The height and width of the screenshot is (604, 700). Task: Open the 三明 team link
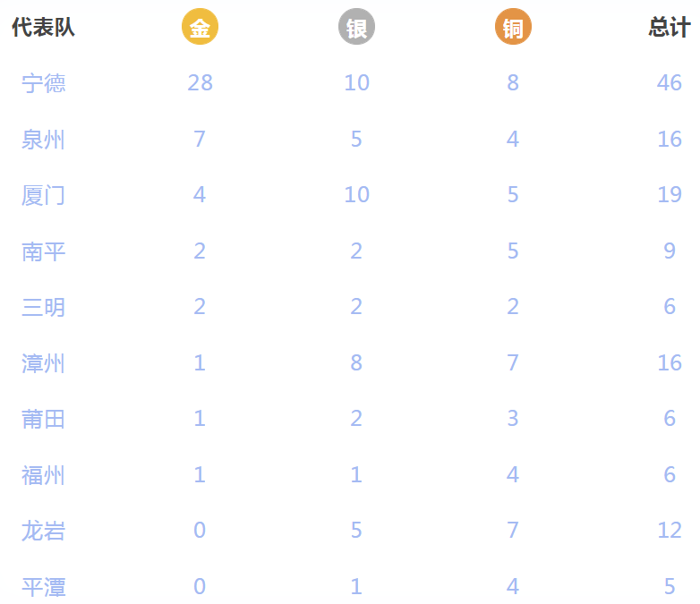click(43, 307)
